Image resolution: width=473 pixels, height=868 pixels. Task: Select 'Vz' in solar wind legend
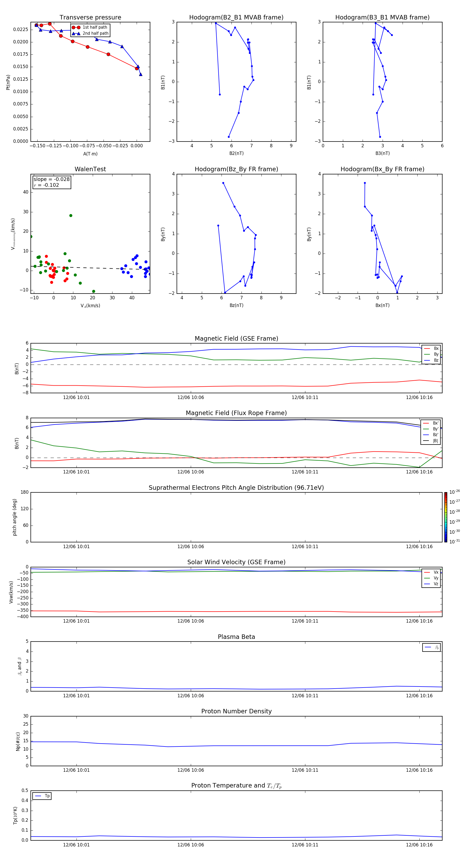click(431, 584)
